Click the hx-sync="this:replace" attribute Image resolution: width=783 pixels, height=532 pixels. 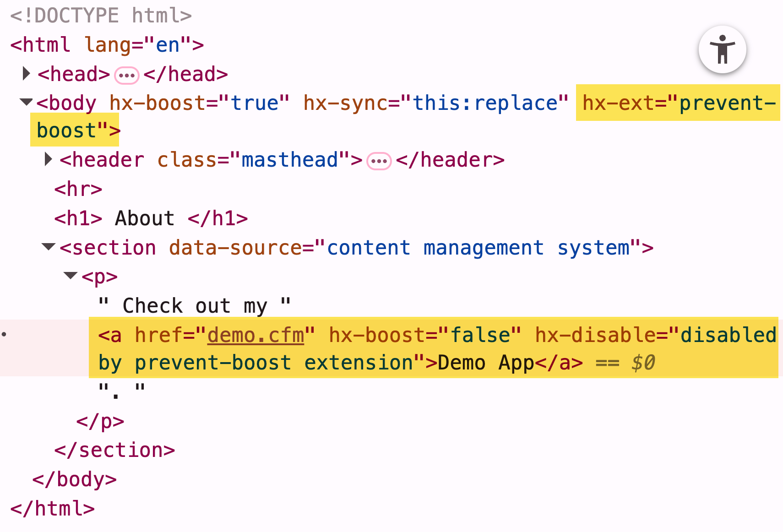pyautogui.click(x=436, y=103)
